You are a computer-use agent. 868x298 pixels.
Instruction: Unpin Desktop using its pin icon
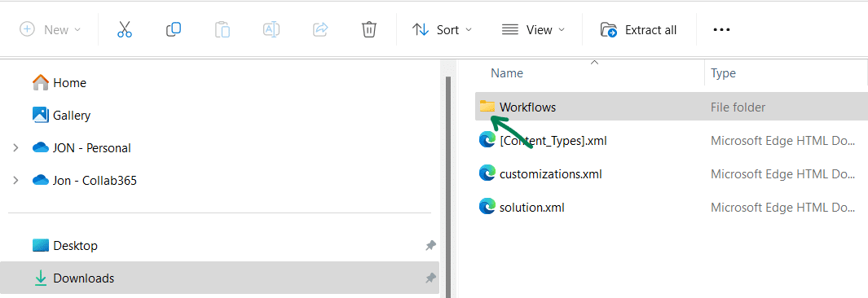(x=430, y=245)
